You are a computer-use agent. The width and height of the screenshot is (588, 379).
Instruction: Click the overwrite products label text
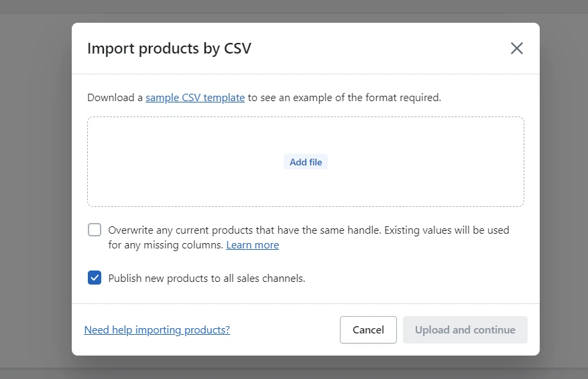241,230
